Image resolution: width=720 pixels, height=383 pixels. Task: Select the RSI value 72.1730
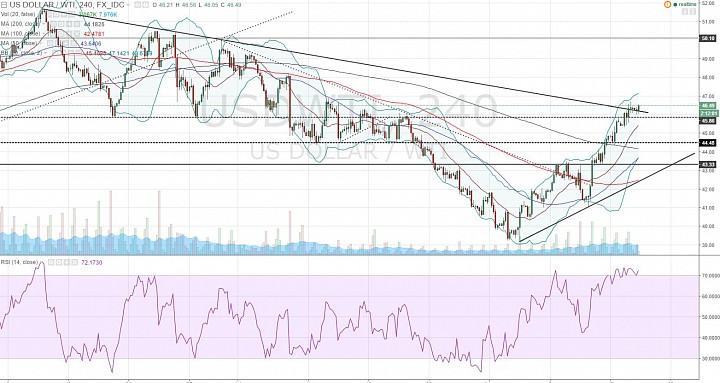pos(92,262)
